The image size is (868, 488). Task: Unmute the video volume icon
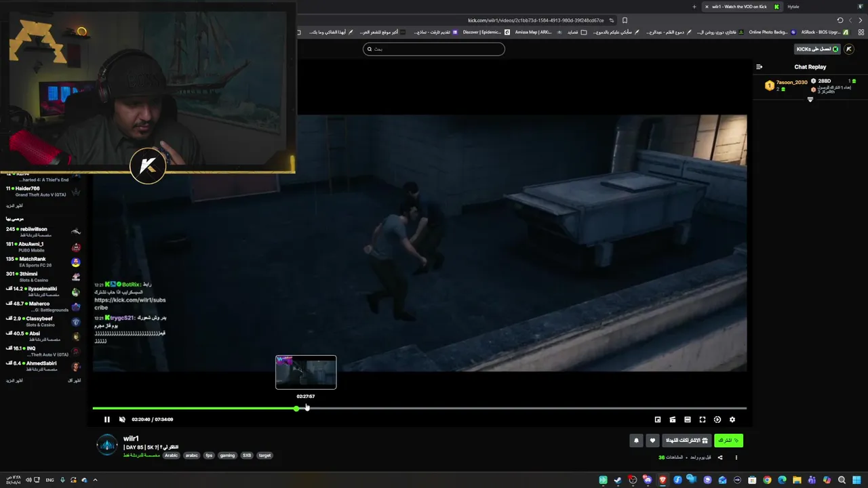pyautogui.click(x=122, y=420)
